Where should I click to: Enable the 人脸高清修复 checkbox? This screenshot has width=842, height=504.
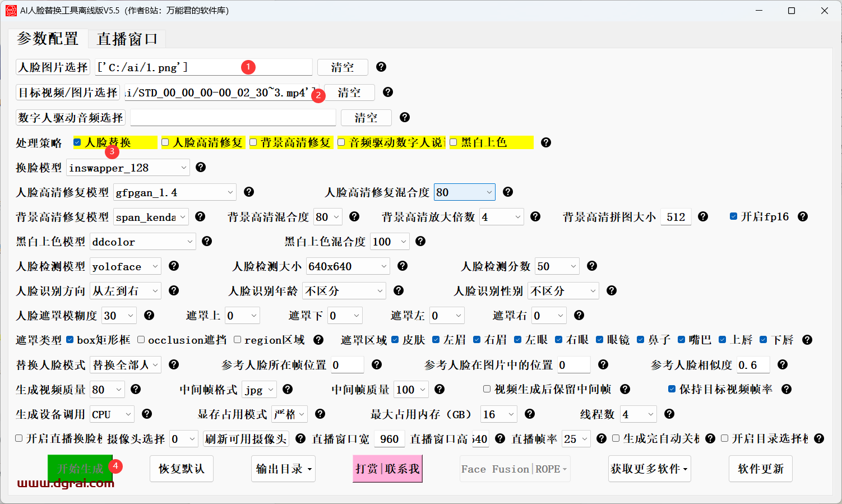tap(165, 142)
